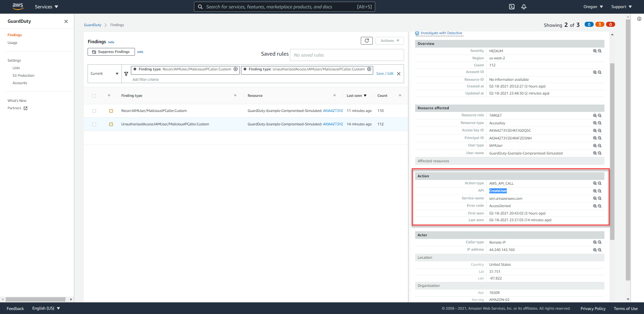Zoom in filter on User type IAMUser
The width and height of the screenshot is (644, 314).
pos(595,146)
